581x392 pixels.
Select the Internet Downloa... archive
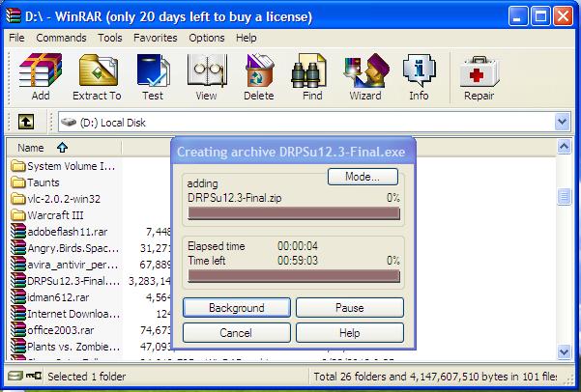coord(65,314)
